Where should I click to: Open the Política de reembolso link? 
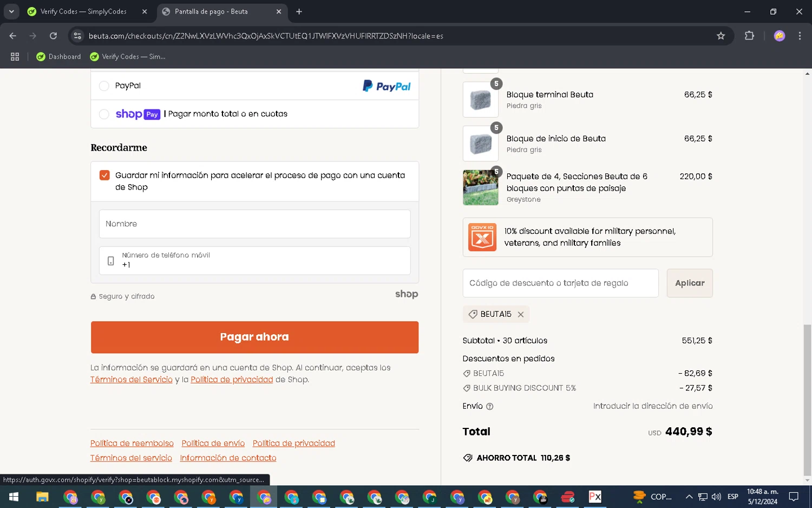tap(132, 444)
